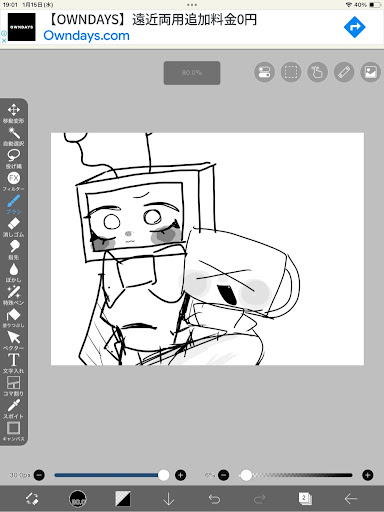This screenshot has width=384, height=512.
Task: Select the 自動選択 magic wand tool
Action: pyautogui.click(x=14, y=137)
